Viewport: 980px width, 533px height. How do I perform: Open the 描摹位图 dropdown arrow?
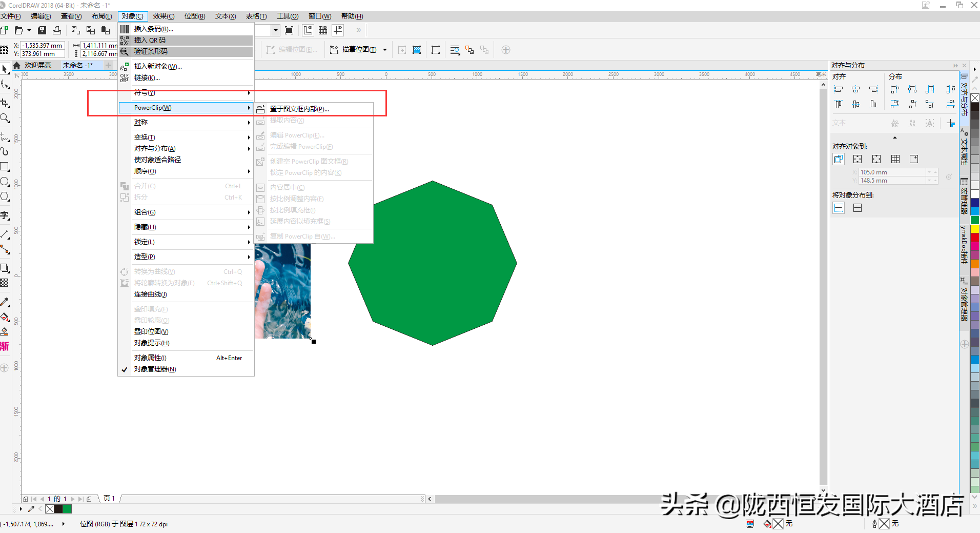[385, 50]
